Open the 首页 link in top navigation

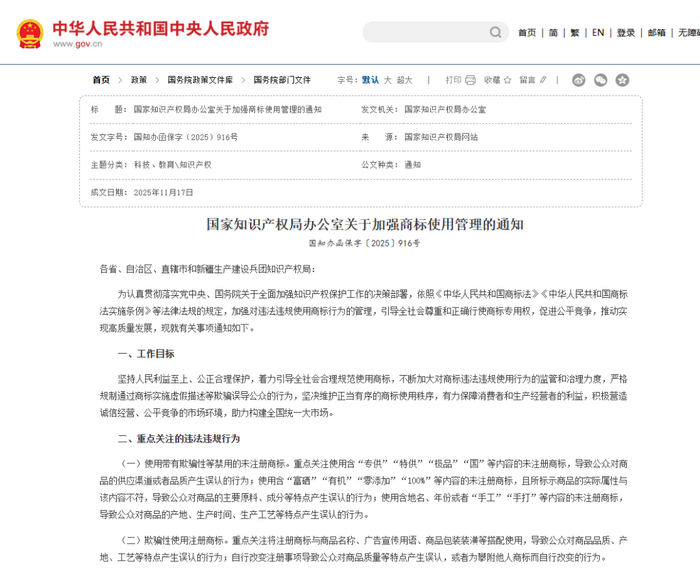(527, 33)
